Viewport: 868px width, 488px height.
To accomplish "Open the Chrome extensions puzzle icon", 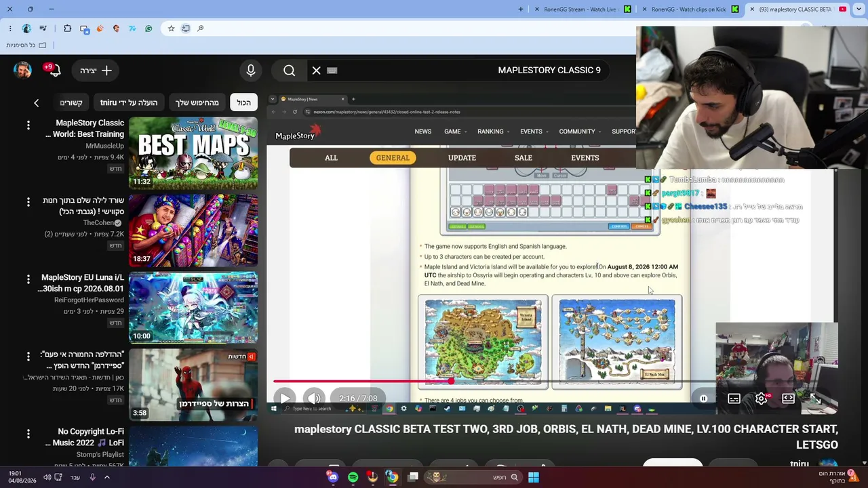I will (67, 28).
